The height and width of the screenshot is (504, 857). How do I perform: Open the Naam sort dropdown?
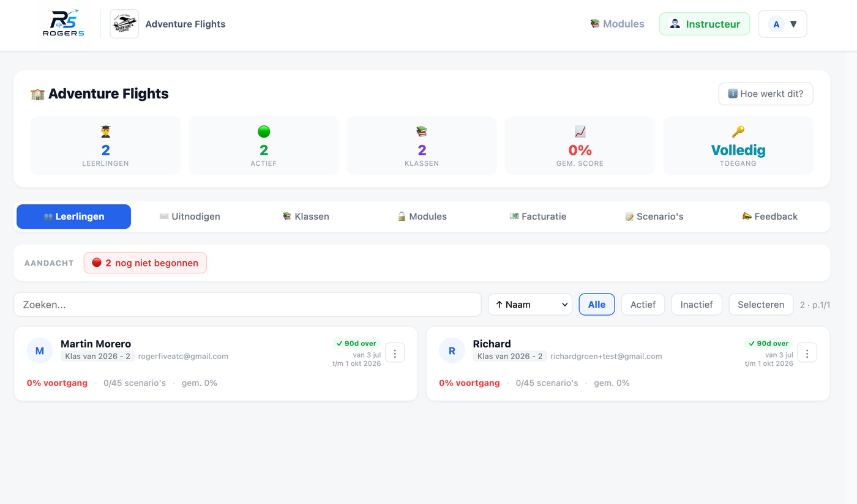[530, 305]
